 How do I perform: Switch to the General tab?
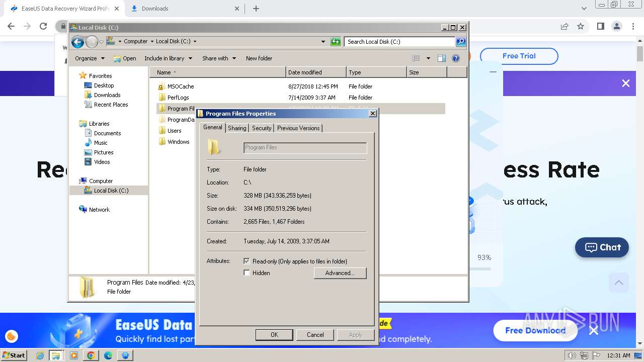coord(212,127)
